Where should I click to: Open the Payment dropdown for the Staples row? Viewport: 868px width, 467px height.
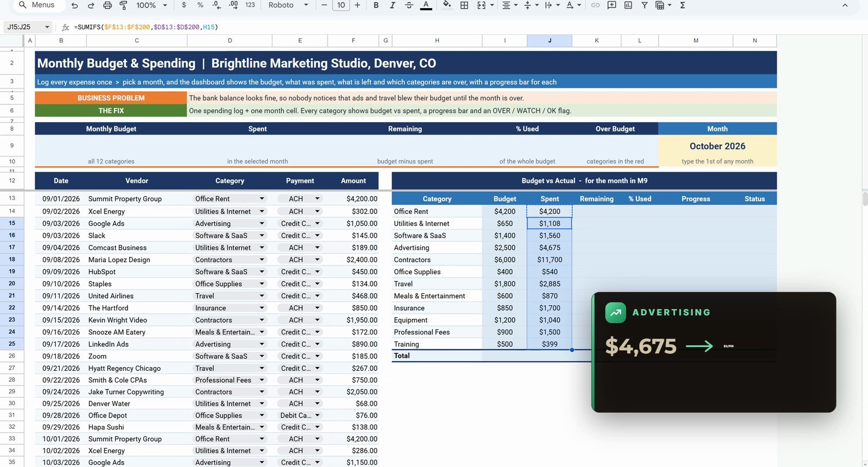coord(317,283)
